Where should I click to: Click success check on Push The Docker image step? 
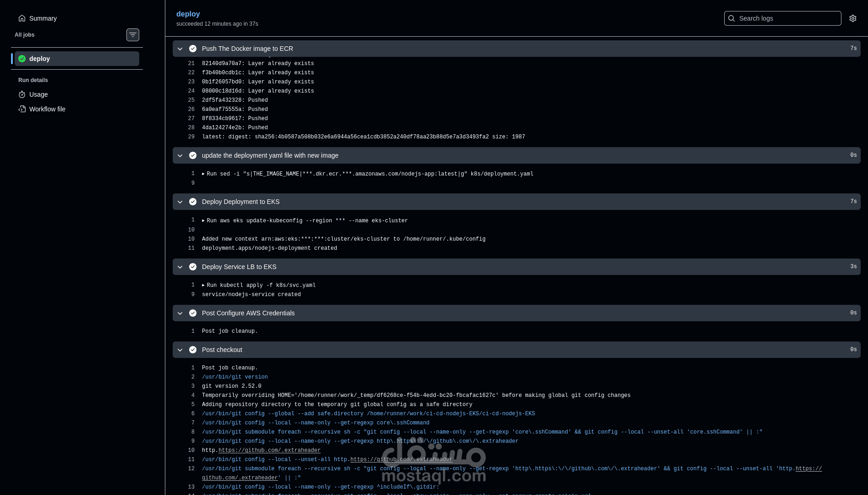coord(193,49)
